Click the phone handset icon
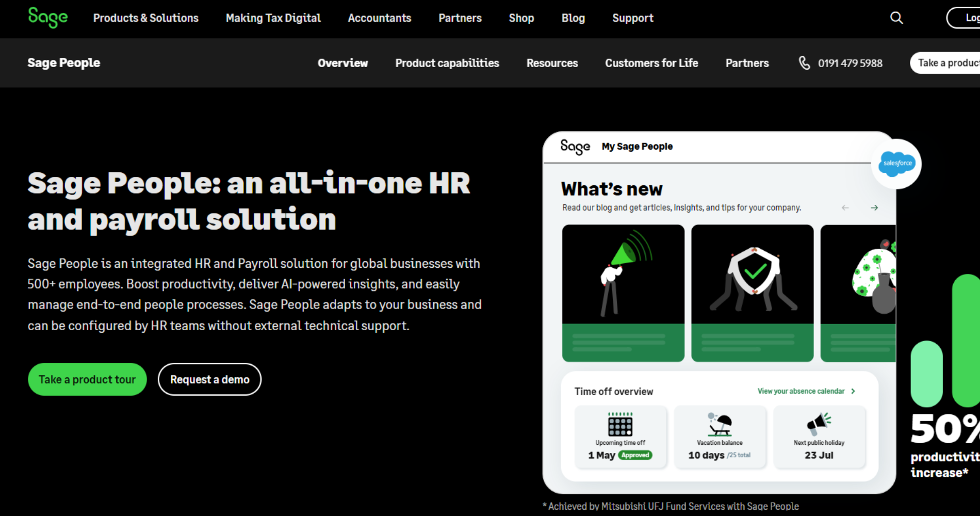The width and height of the screenshot is (980, 516). [804, 63]
